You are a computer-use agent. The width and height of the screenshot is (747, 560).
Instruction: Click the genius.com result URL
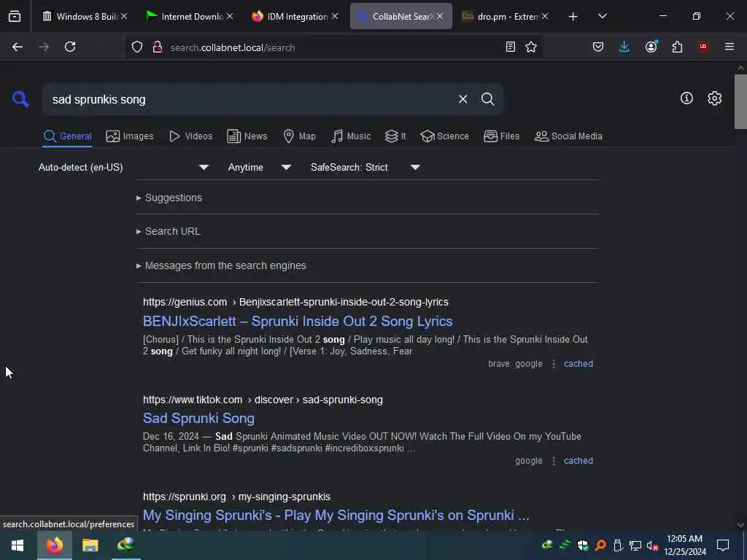[295, 302]
